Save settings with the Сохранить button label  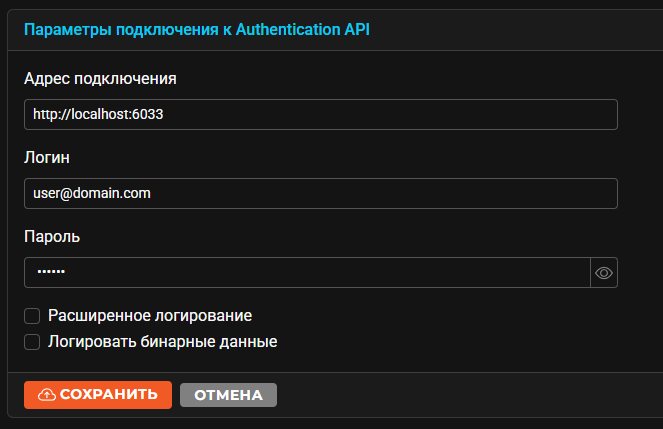click(x=109, y=394)
